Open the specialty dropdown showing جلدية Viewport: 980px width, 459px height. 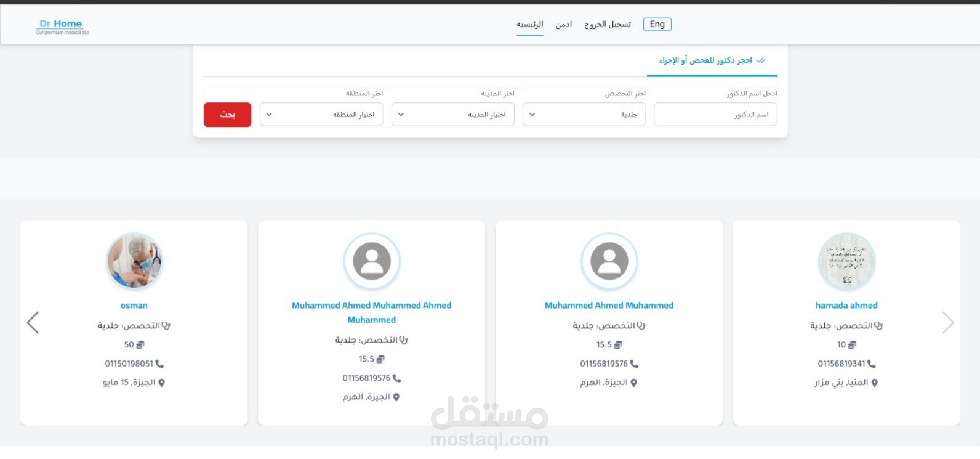tap(584, 115)
